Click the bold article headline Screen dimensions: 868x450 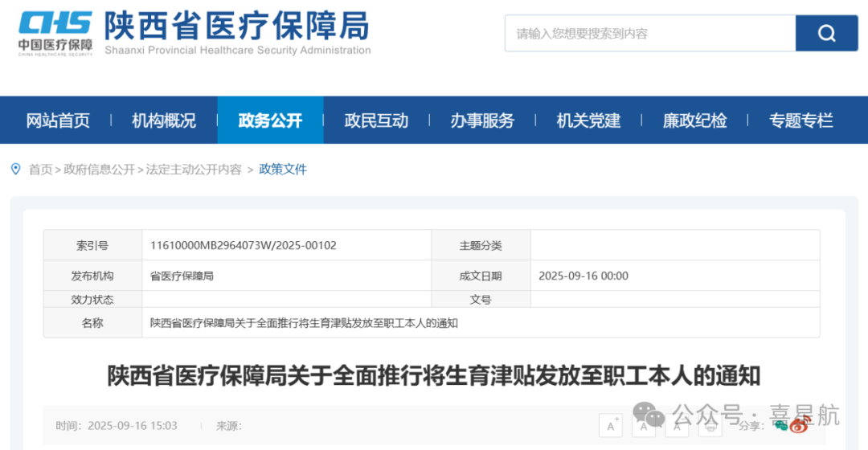pos(434,376)
